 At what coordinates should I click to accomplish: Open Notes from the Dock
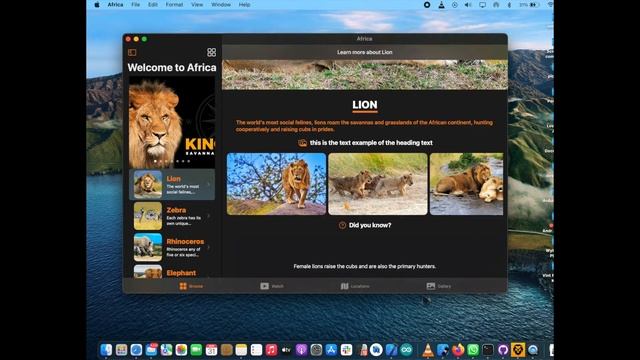[x=241, y=350]
